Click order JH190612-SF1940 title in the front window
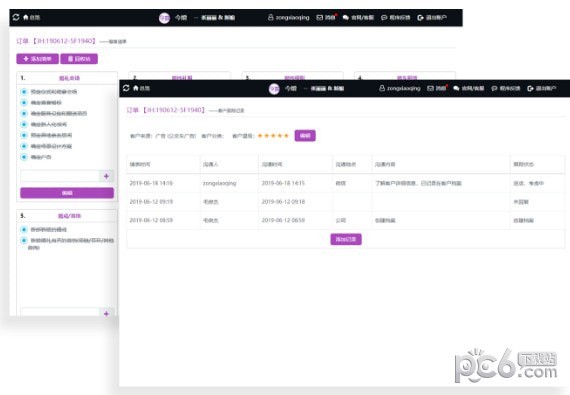This screenshot has width=570, height=395. tap(166, 110)
